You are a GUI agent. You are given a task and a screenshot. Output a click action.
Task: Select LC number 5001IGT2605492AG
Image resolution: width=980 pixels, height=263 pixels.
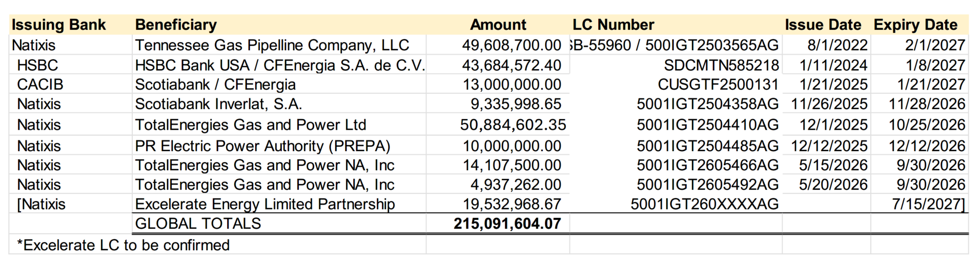point(708,185)
